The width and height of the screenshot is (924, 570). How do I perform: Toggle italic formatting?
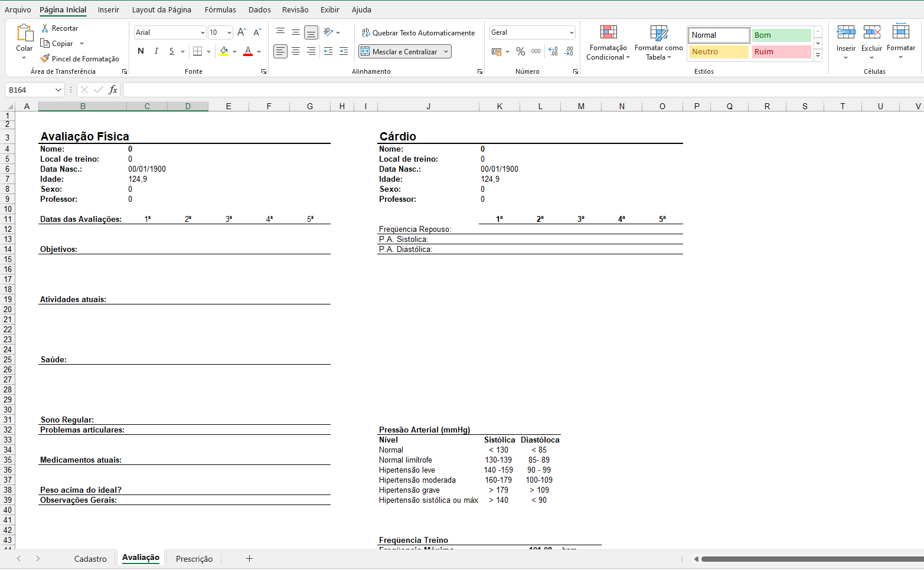(156, 51)
